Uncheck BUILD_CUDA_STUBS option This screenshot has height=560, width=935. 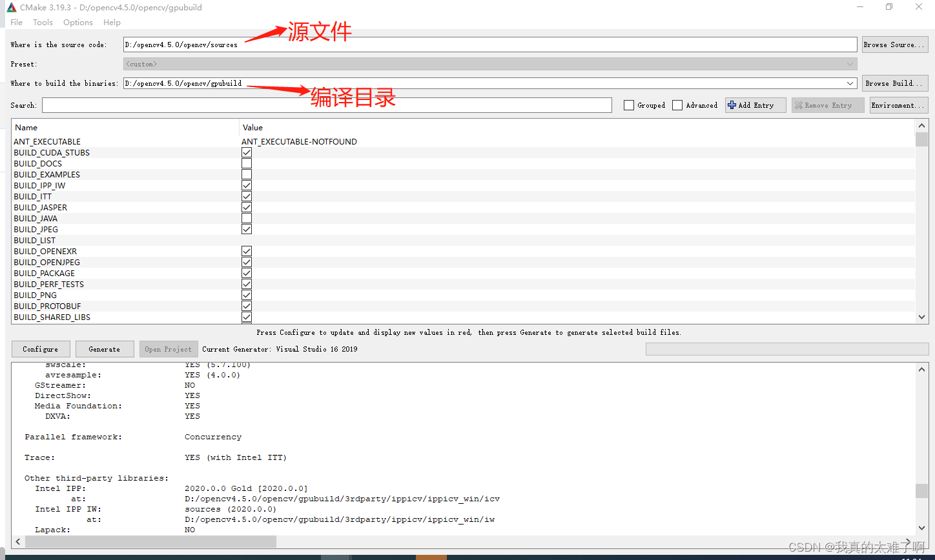pos(247,153)
